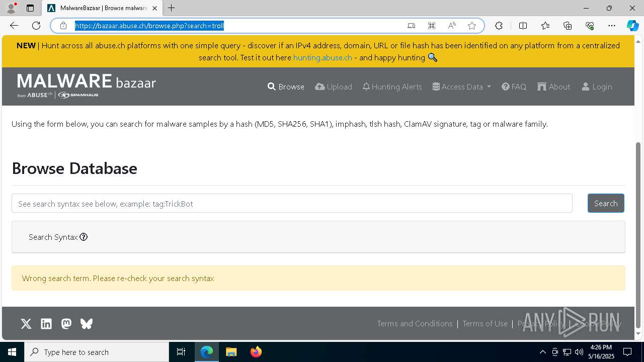Screen dimensions: 644x362
Task: Show hidden system tray icons
Action: [542, 352]
